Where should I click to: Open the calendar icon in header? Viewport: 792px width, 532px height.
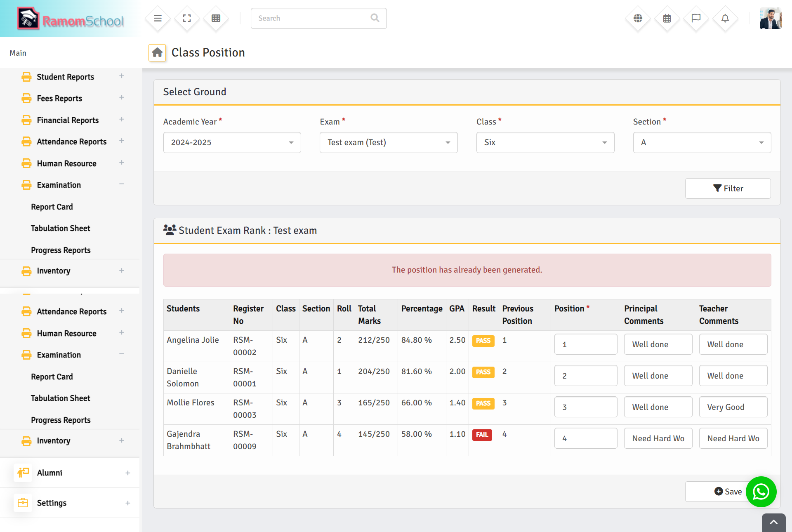[667, 18]
